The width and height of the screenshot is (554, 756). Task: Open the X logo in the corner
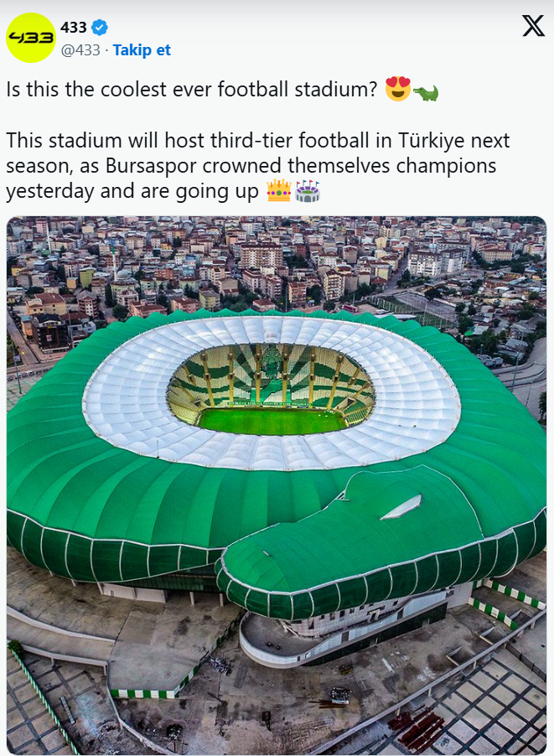(533, 25)
